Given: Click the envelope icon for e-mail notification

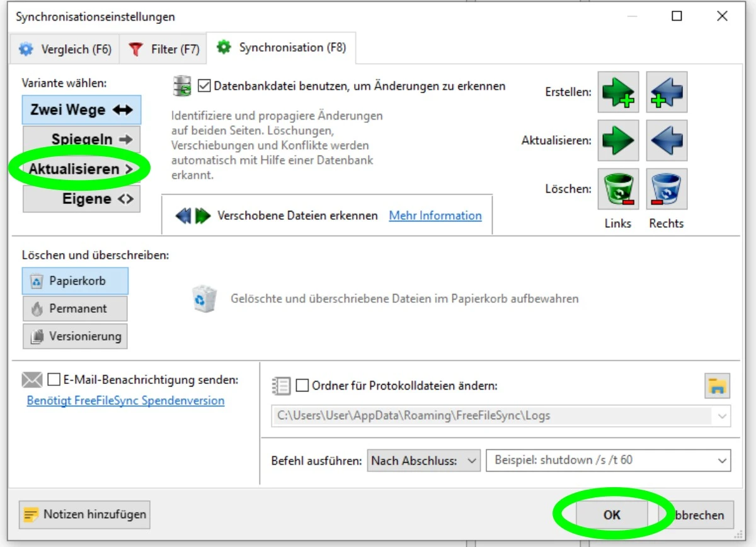Looking at the screenshot, I should (x=31, y=380).
